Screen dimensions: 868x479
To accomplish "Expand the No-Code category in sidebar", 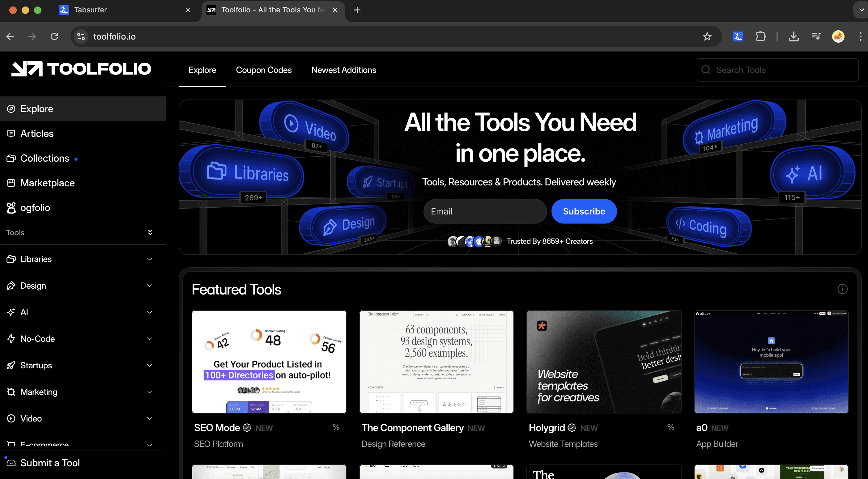I will coord(150,339).
